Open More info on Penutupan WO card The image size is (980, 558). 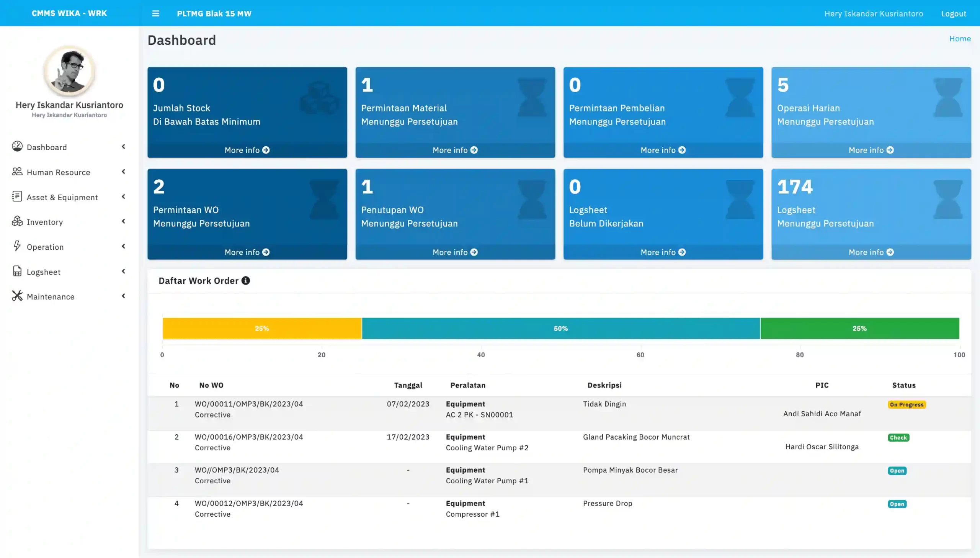[x=455, y=252]
